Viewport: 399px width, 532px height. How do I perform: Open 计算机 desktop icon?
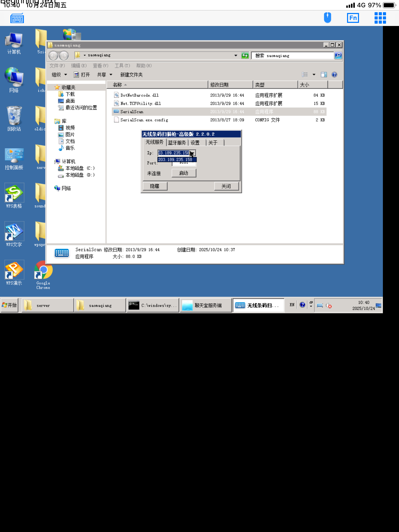click(14, 43)
